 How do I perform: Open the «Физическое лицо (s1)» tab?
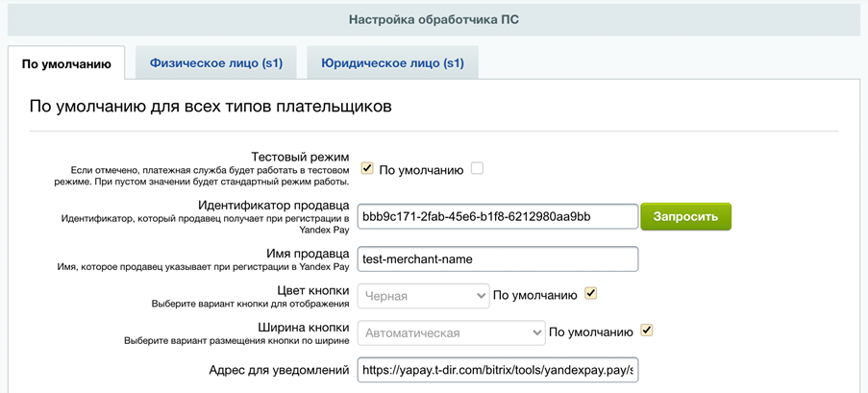215,63
